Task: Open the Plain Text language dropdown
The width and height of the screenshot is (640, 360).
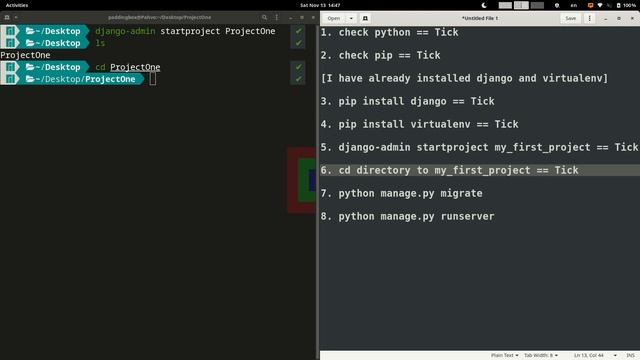Action: 504,356
